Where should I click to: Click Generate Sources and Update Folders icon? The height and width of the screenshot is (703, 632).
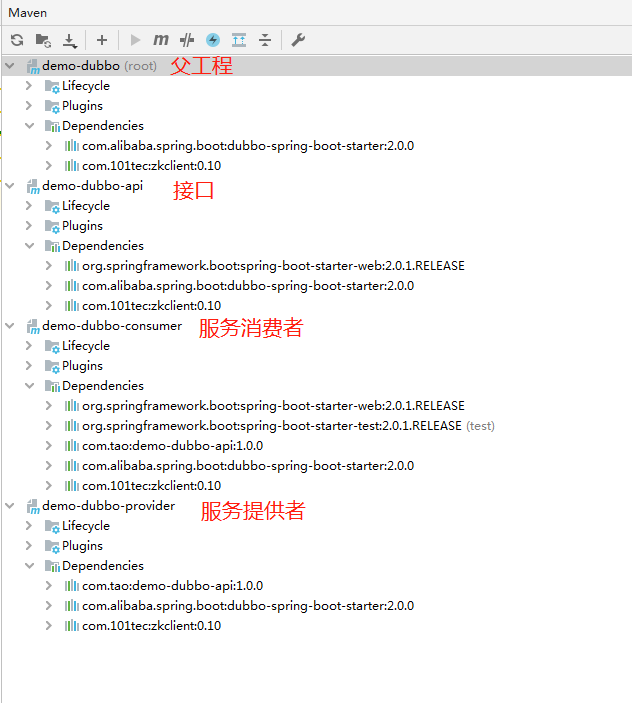coord(43,40)
